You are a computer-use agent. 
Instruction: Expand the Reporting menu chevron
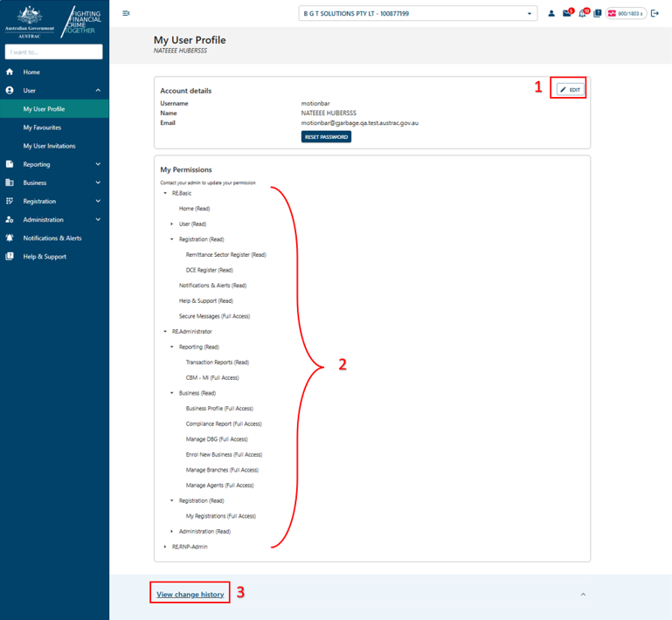pyautogui.click(x=98, y=164)
